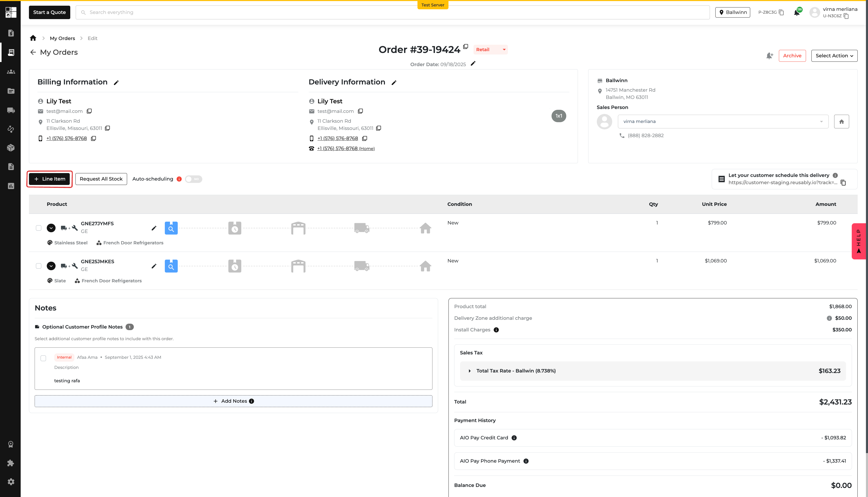868x497 pixels.
Task: Open the delivery truck sidebar icon
Action: (11, 110)
